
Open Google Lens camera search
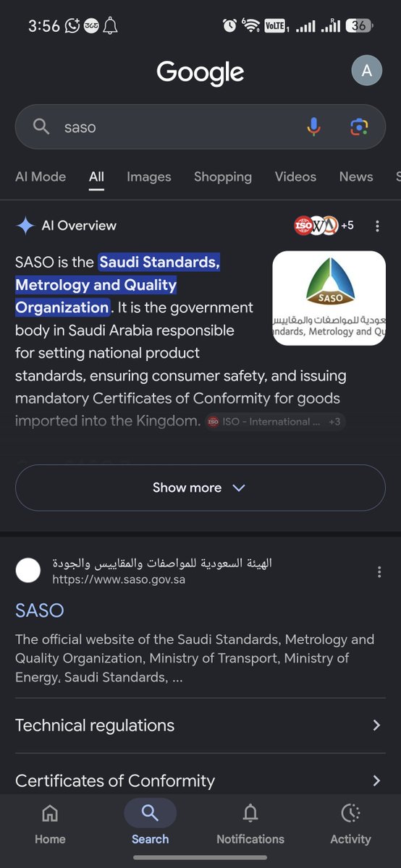359,127
